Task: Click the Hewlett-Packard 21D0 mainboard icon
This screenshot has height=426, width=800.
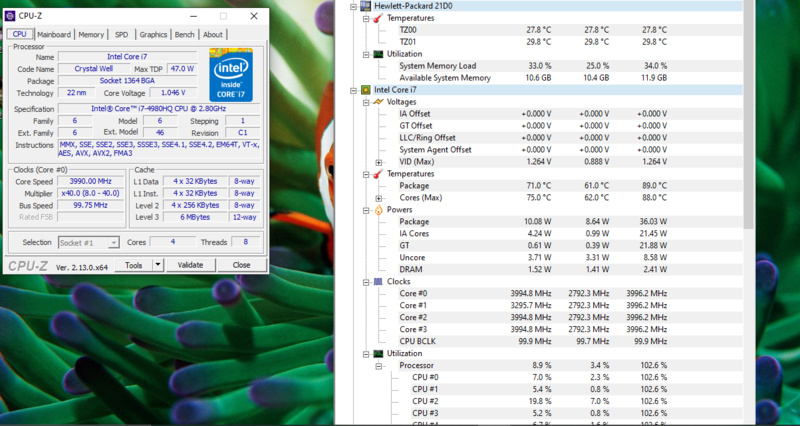Action: [x=365, y=6]
